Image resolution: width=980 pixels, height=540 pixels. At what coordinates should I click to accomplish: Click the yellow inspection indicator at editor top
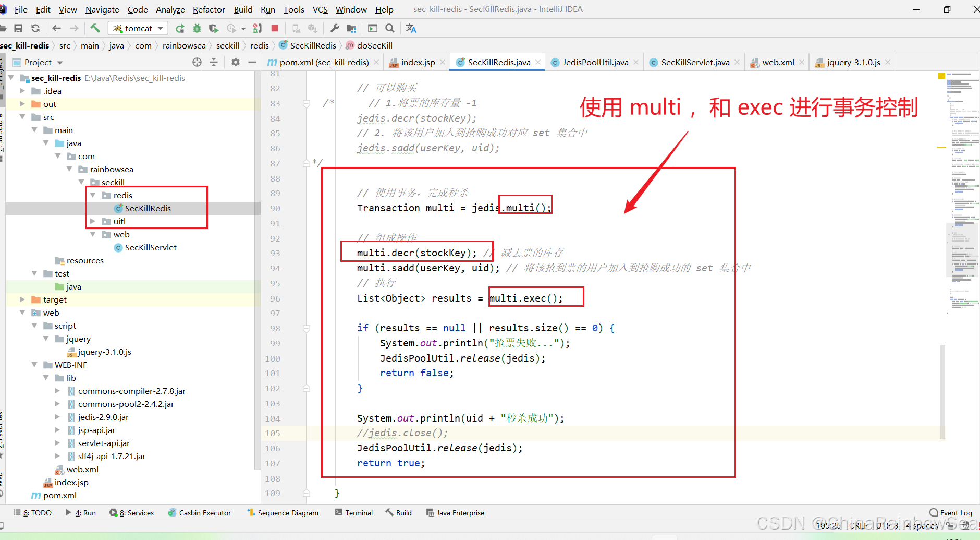[x=941, y=76]
